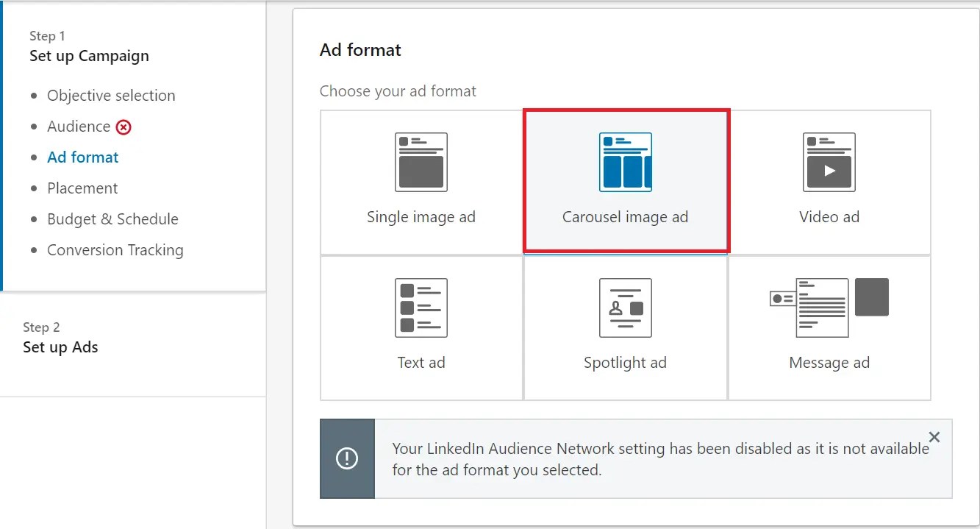Open Step 2 Set up Ads
The image size is (980, 529).
[x=60, y=338]
